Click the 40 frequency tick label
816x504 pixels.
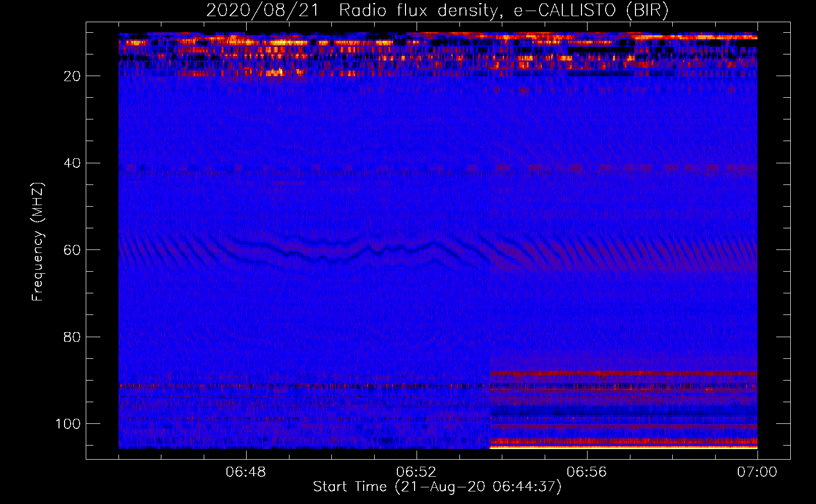(73, 163)
